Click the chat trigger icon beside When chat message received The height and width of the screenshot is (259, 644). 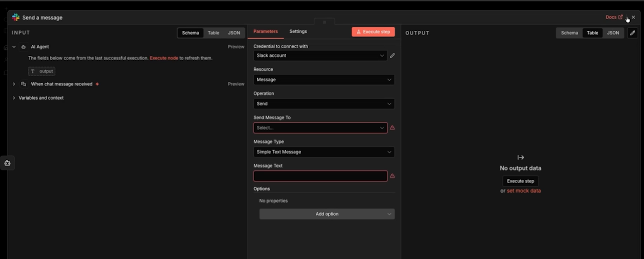point(23,84)
